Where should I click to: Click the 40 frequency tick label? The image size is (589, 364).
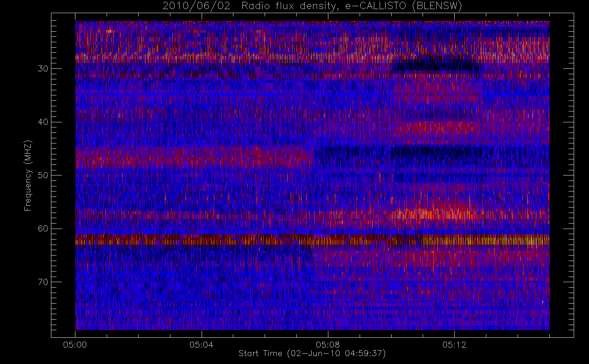pyautogui.click(x=43, y=122)
